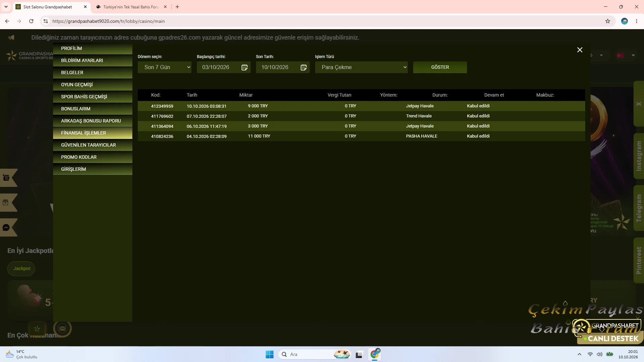Open the Chrome tab search dropdown arrow
This screenshot has width=644, height=362.
pos(6,7)
